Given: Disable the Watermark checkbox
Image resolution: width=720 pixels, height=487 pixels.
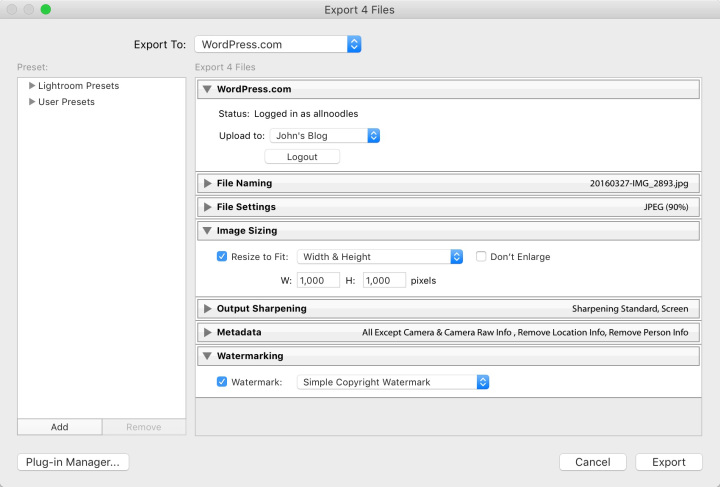Looking at the screenshot, I should [x=222, y=382].
